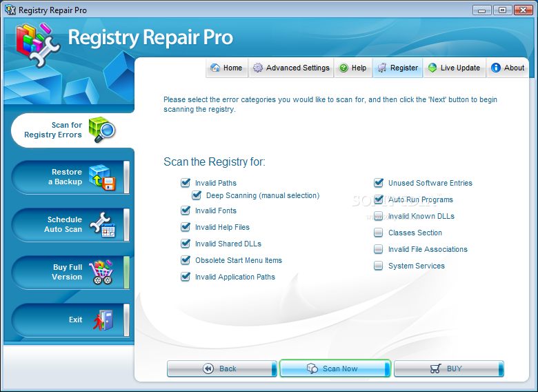
Task: Click the globe icon on Live Update
Action: (432, 68)
